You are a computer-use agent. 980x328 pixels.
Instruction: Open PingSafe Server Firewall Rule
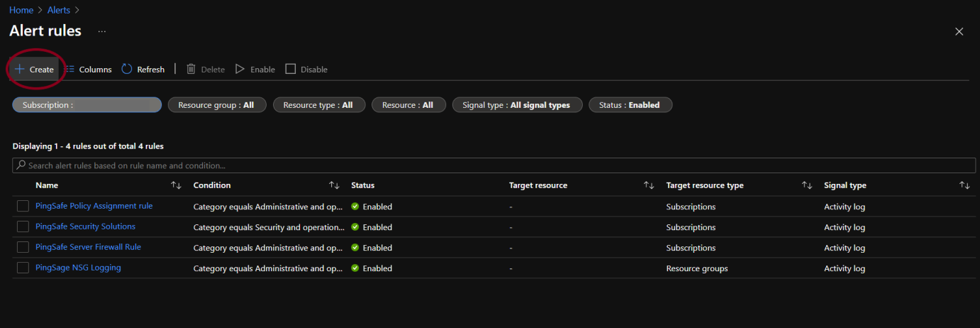(88, 247)
